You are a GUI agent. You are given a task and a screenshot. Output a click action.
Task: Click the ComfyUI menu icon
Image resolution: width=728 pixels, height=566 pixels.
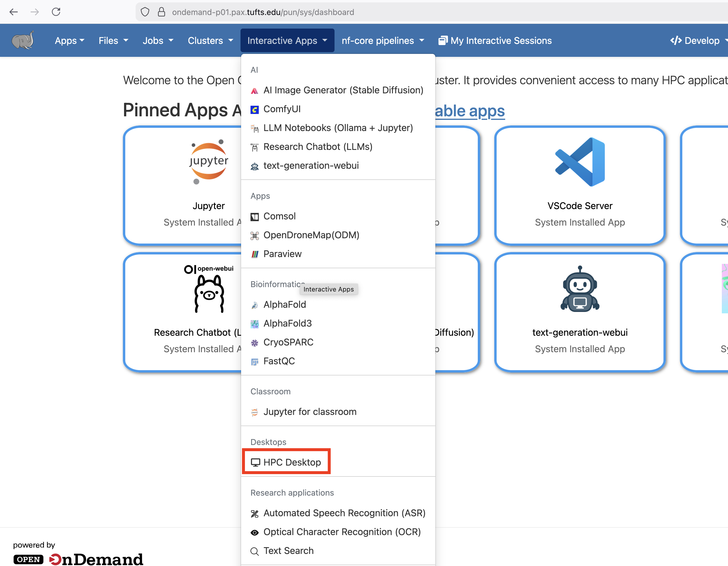pos(255,110)
